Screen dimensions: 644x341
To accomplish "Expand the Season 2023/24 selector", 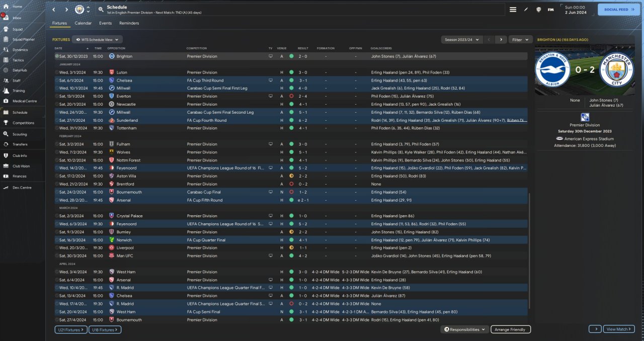I will (461, 39).
